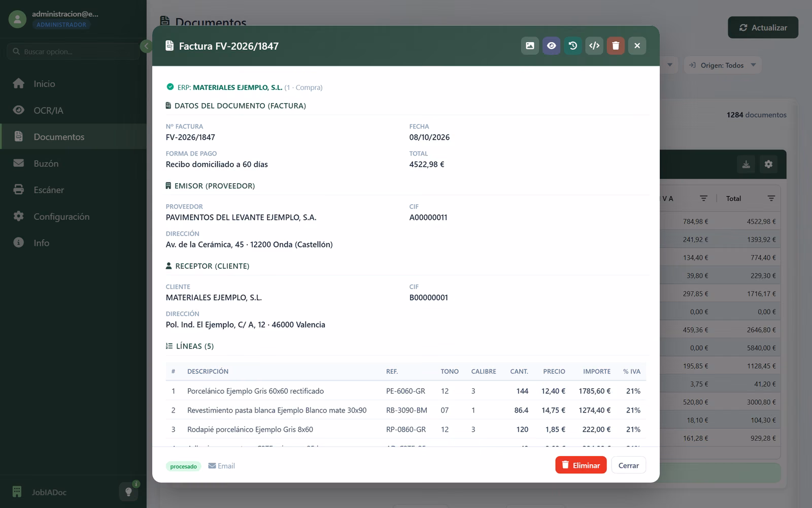Open the history clock icon in header
Image resolution: width=812 pixels, height=508 pixels.
(573, 46)
